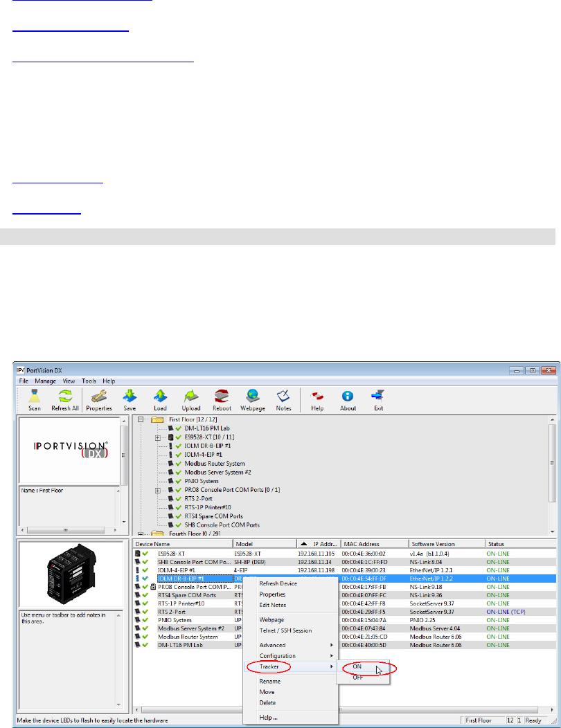Sort by MAC Address column header

375,544
